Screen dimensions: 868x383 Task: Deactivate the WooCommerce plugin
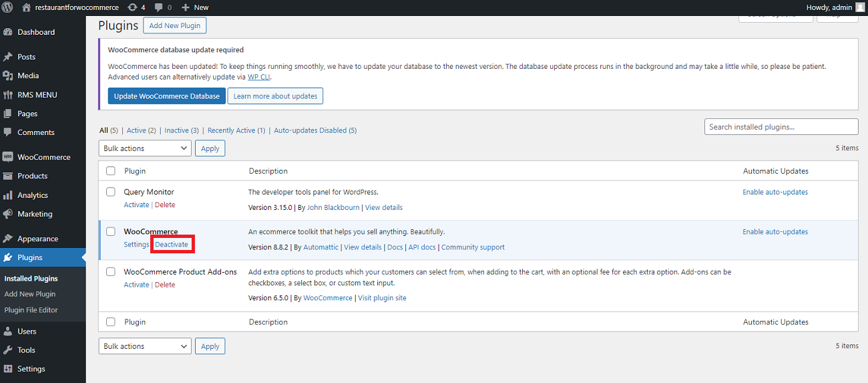172,245
